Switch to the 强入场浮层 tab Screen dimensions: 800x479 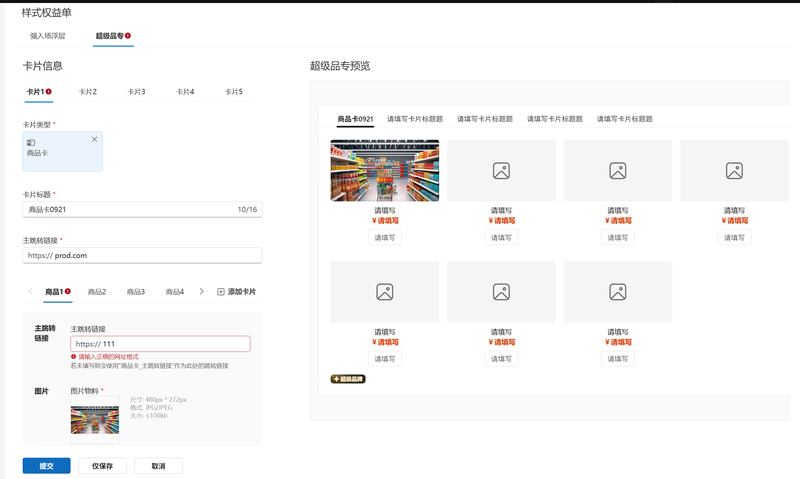click(47, 36)
